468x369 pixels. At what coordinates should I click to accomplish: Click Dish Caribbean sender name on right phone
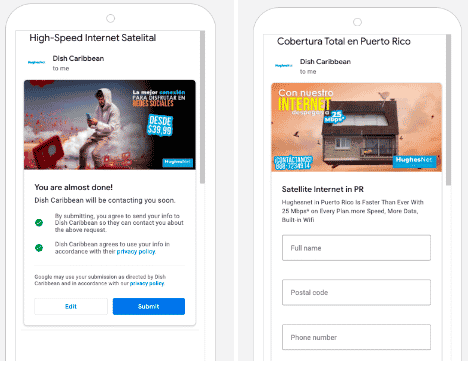(x=325, y=62)
